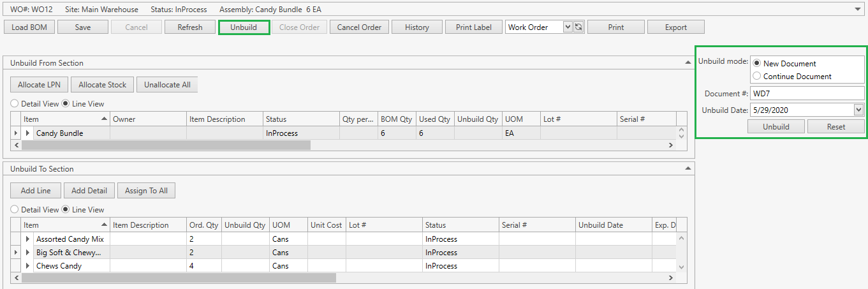
Task: Switch Unbuild To Section to Detail View
Action: [15, 209]
